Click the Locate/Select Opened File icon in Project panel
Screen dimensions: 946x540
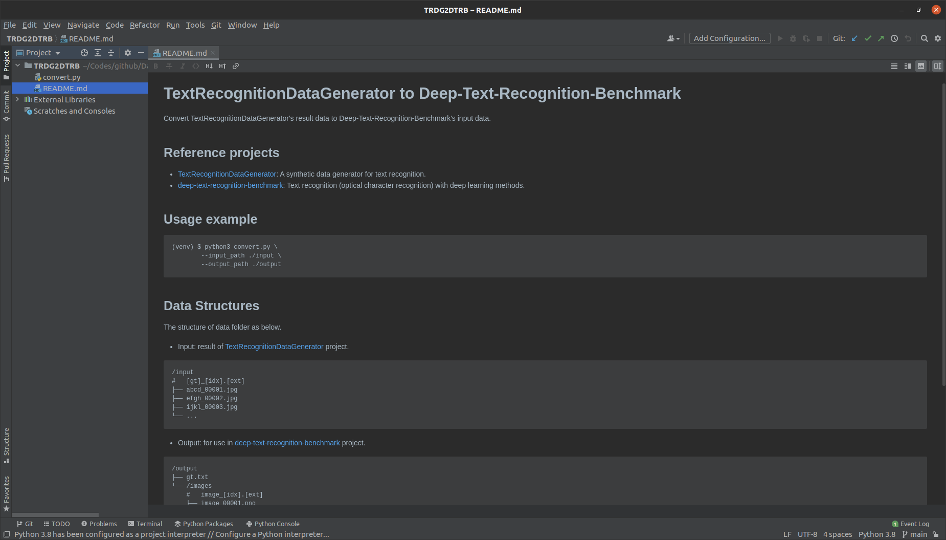(x=84, y=53)
